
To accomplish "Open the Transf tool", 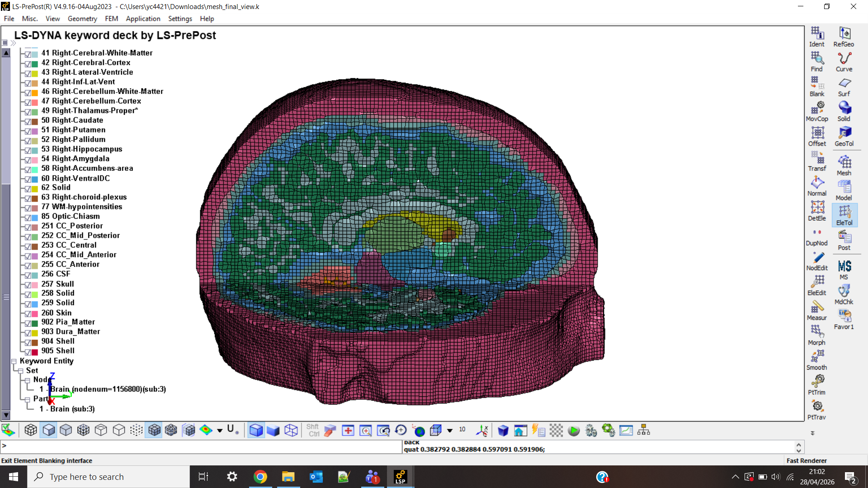I will point(817,161).
